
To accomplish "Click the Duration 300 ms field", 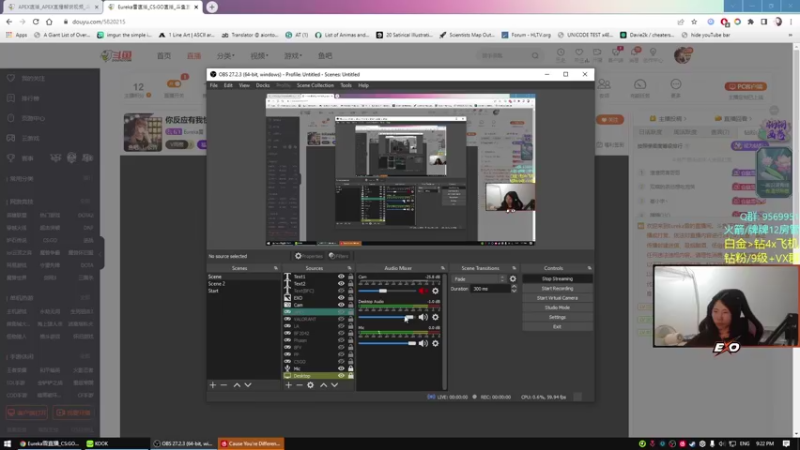I will tap(490, 289).
